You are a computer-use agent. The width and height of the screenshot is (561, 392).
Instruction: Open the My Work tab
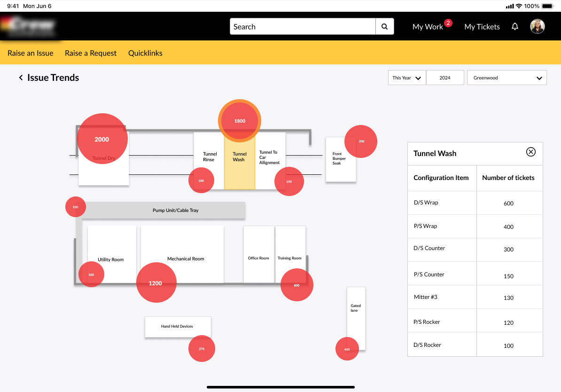point(428,27)
